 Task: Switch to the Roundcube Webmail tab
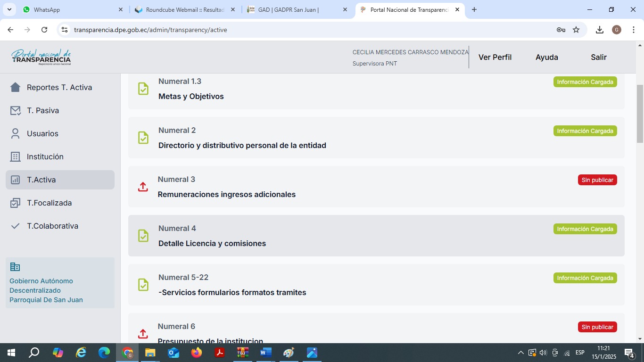(x=185, y=9)
